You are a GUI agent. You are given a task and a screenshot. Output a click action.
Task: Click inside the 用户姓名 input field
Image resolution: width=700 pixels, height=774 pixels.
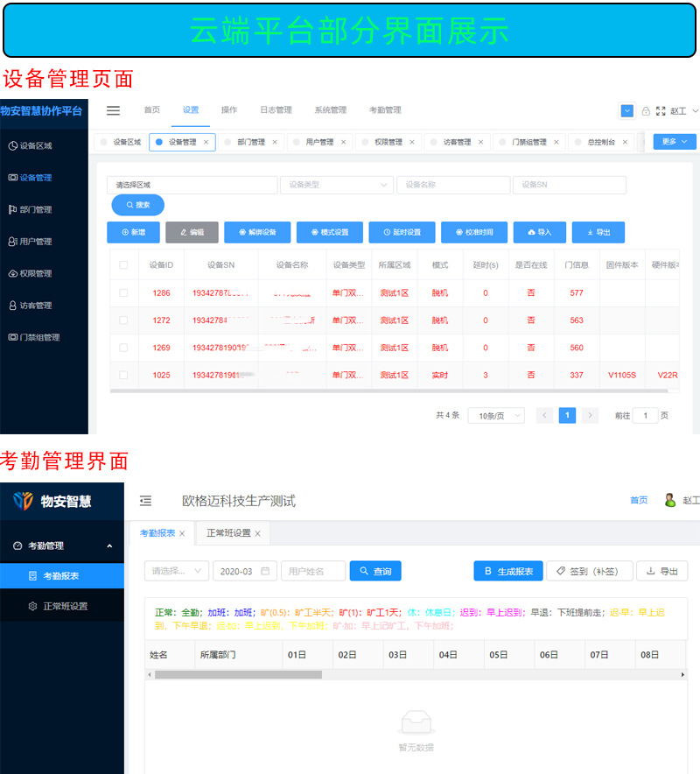312,569
